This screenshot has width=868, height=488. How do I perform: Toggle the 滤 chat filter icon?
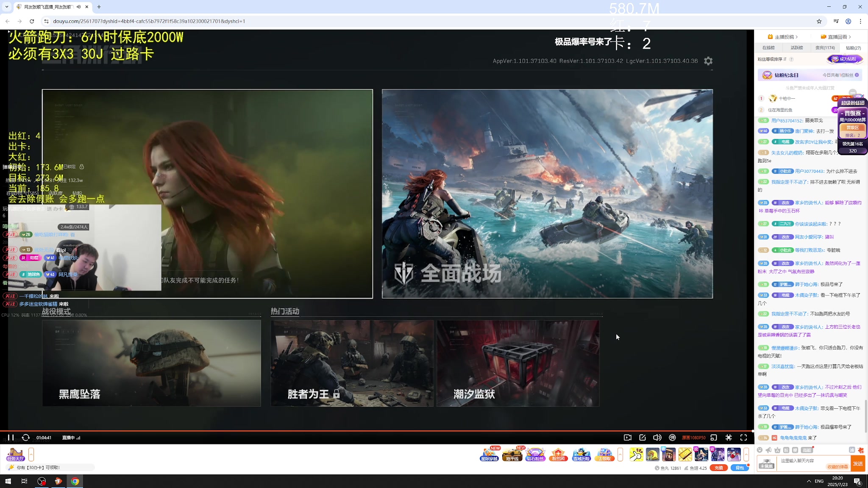[x=852, y=450]
